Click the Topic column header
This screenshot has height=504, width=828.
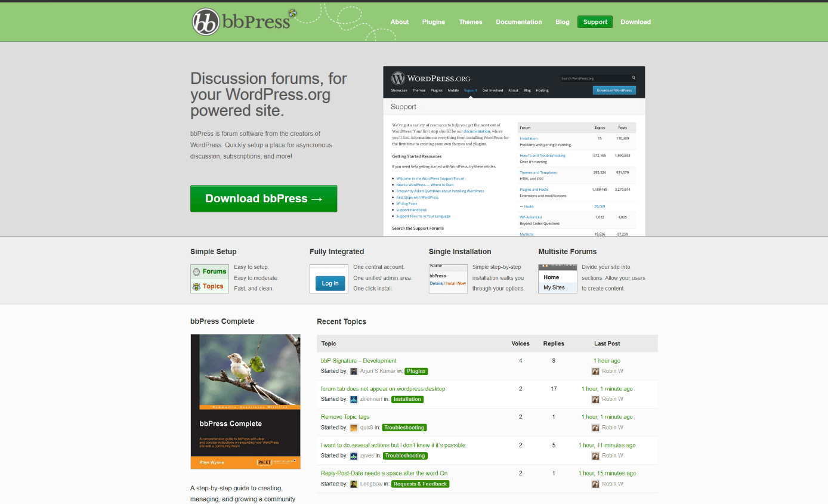(329, 344)
